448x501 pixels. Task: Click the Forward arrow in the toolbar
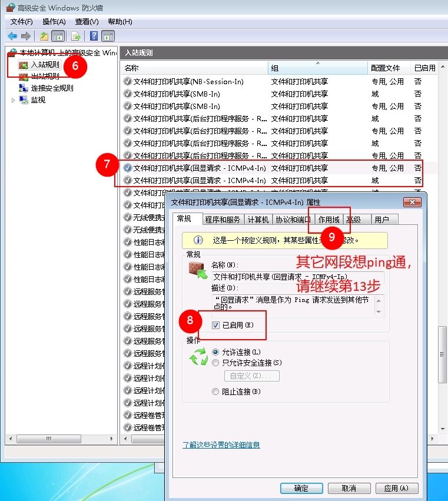tap(25, 36)
